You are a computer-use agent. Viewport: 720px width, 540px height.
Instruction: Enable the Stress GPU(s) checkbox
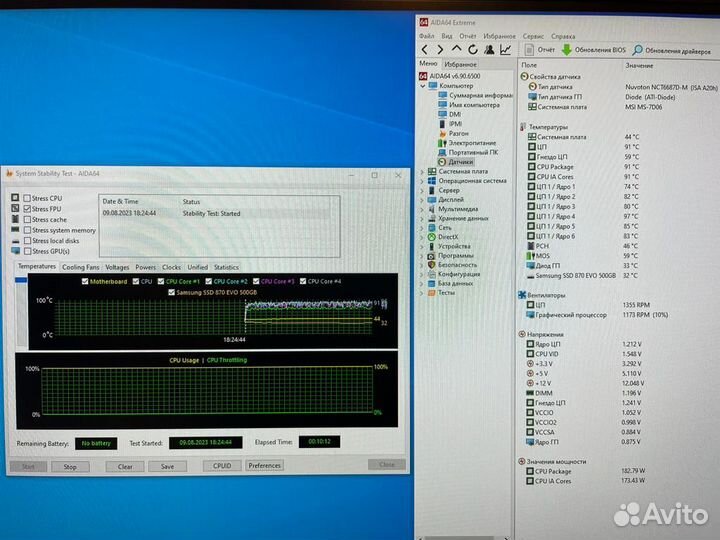point(27,251)
